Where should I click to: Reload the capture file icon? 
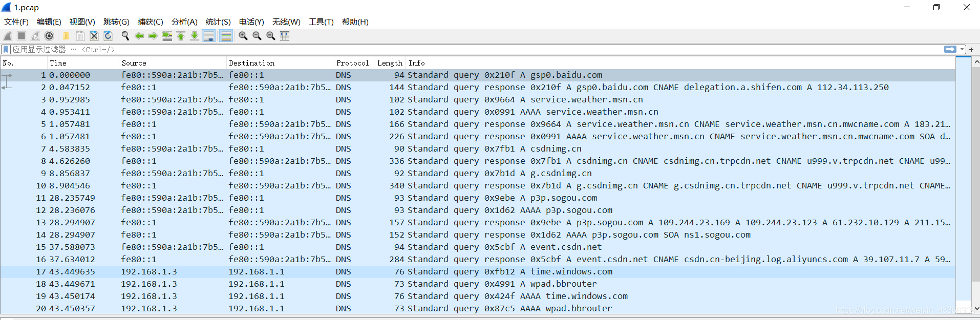point(108,36)
